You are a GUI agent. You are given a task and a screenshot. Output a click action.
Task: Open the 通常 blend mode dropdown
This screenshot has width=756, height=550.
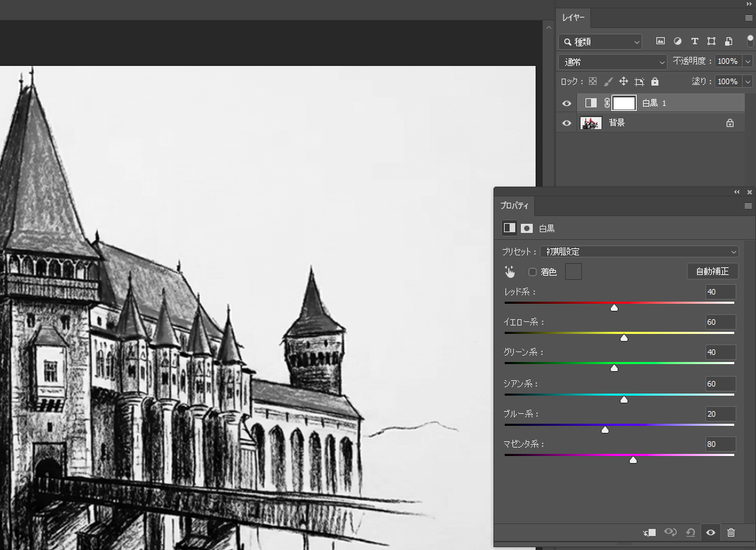click(x=613, y=62)
